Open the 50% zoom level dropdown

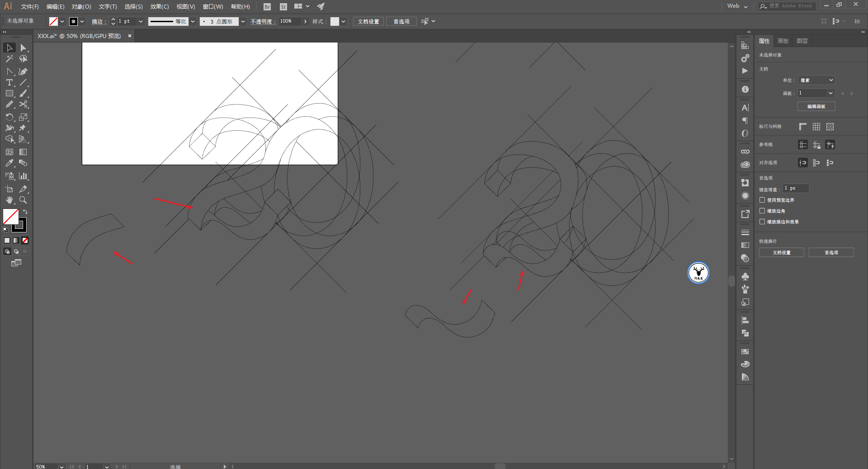coord(61,466)
